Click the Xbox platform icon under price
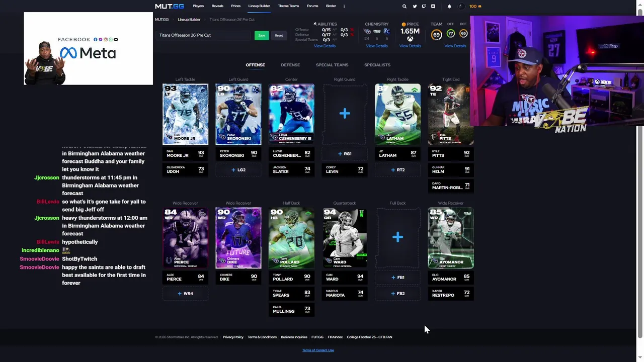This screenshot has height=362, width=644. point(410,39)
